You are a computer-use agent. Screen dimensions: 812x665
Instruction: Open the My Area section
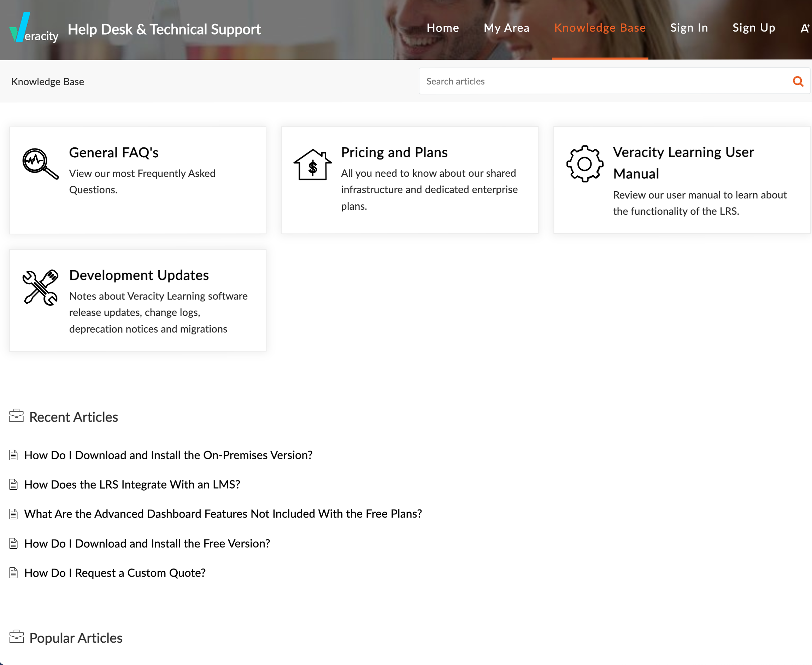[506, 28]
